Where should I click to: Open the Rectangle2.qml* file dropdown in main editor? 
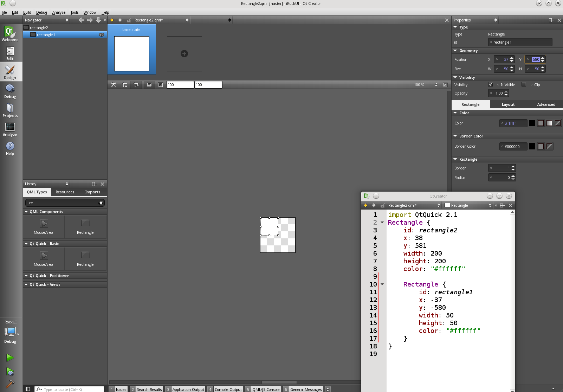pos(161,20)
